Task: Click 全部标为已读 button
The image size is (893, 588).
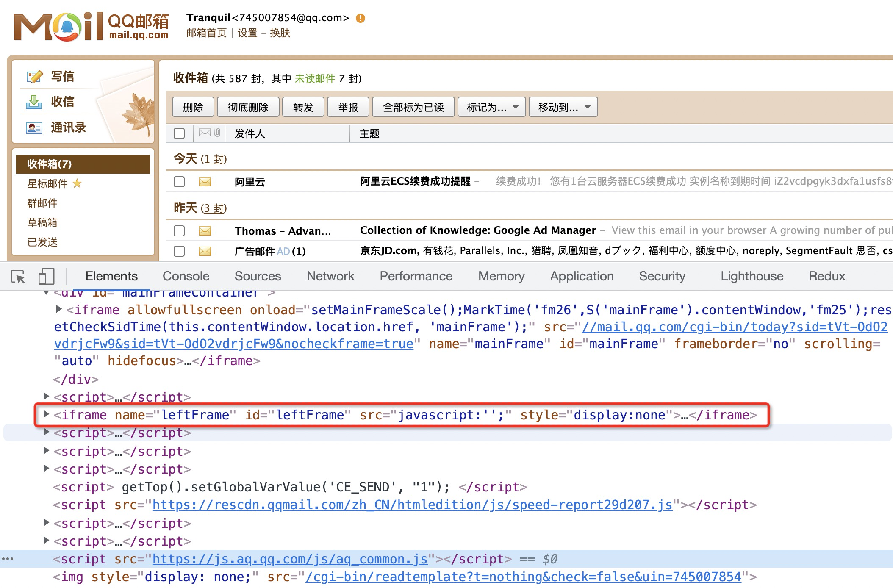Action: (413, 107)
